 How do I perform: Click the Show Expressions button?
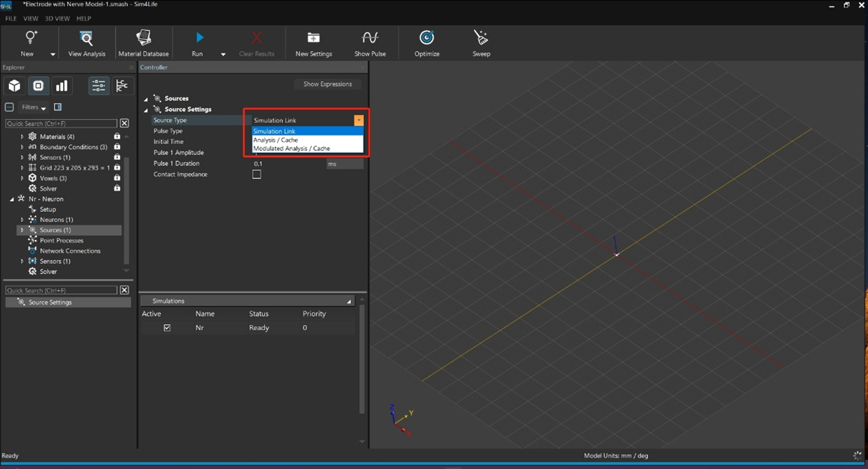pyautogui.click(x=327, y=84)
